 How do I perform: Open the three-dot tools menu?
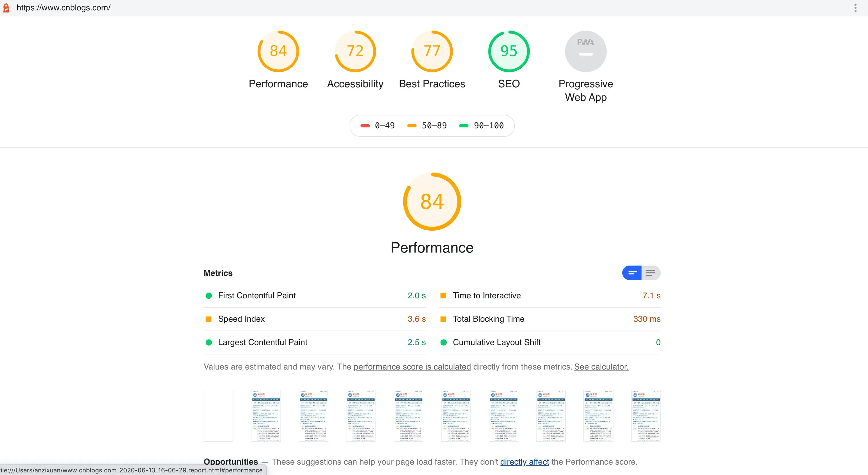(855, 8)
